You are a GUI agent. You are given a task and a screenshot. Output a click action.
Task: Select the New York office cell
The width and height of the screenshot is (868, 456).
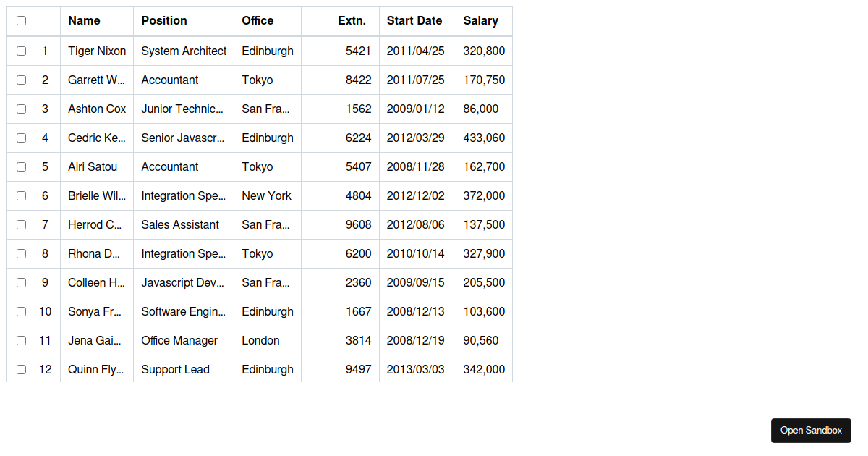(268, 195)
